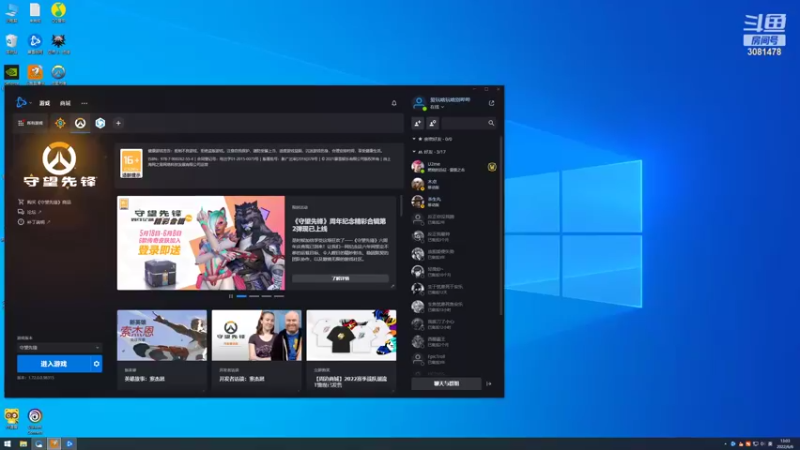Pop out the friends panel
The width and height of the screenshot is (800, 450).
click(x=491, y=103)
